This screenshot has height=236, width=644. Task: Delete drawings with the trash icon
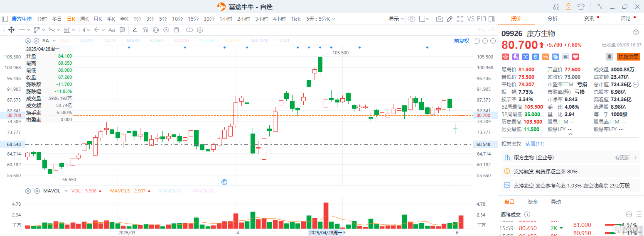coord(177,30)
